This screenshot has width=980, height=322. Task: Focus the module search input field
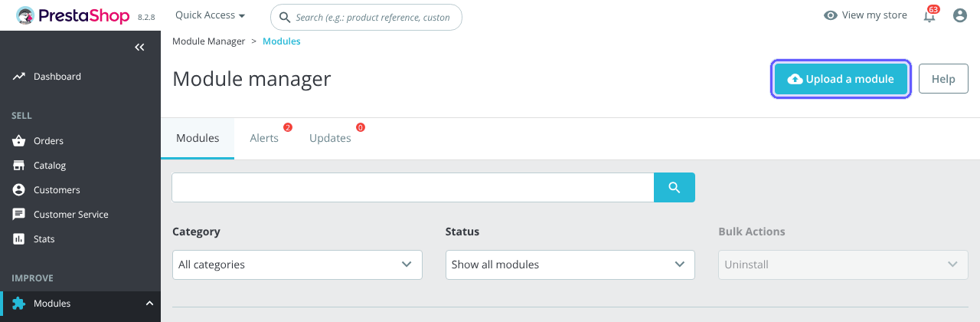[413, 187]
